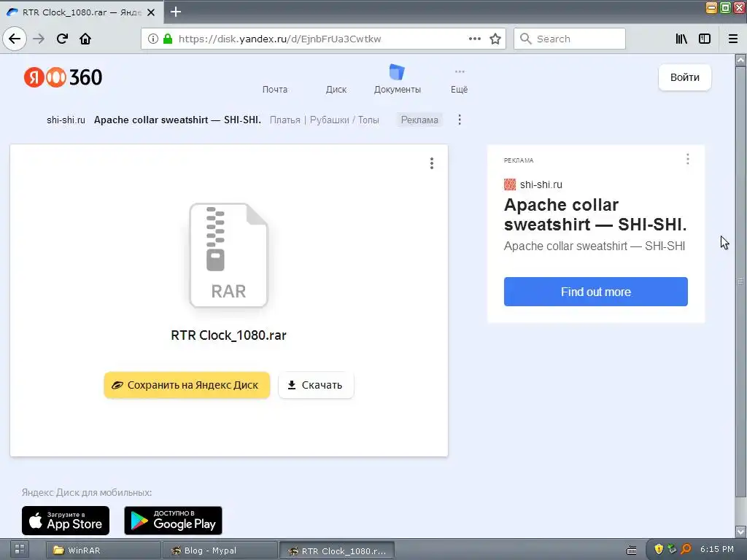Screen dimensions: 747x560
Task: Click the Скачать download button
Action: (316, 385)
